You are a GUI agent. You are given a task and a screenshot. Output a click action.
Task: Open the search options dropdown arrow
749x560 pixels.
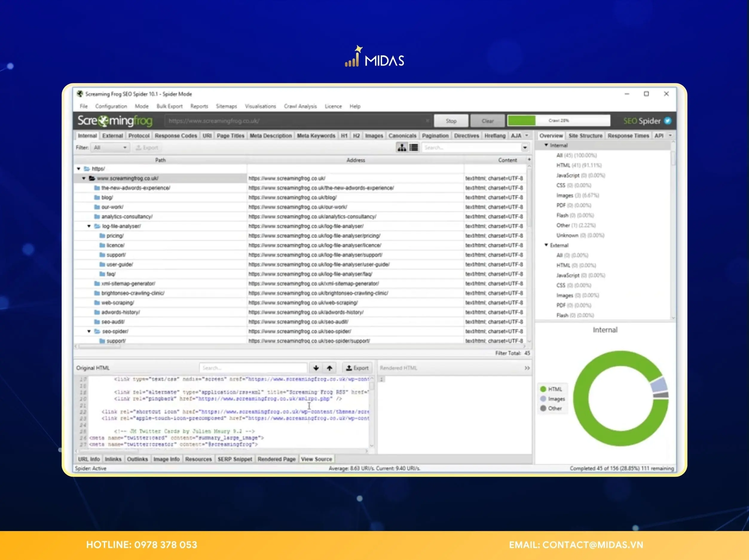[x=525, y=148]
